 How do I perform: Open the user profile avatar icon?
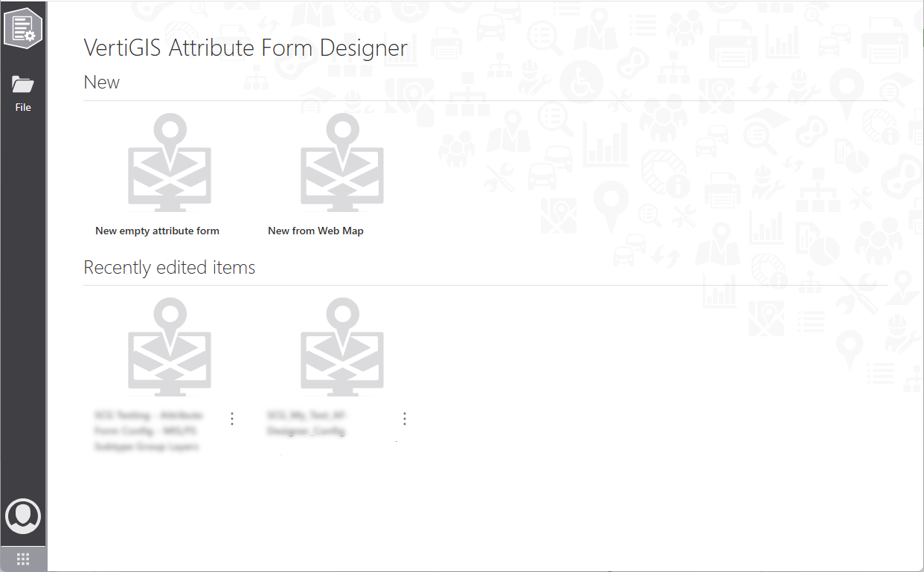click(23, 515)
